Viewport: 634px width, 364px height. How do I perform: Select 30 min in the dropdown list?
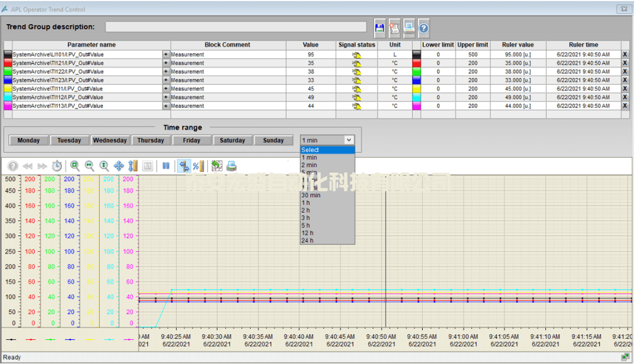311,195
